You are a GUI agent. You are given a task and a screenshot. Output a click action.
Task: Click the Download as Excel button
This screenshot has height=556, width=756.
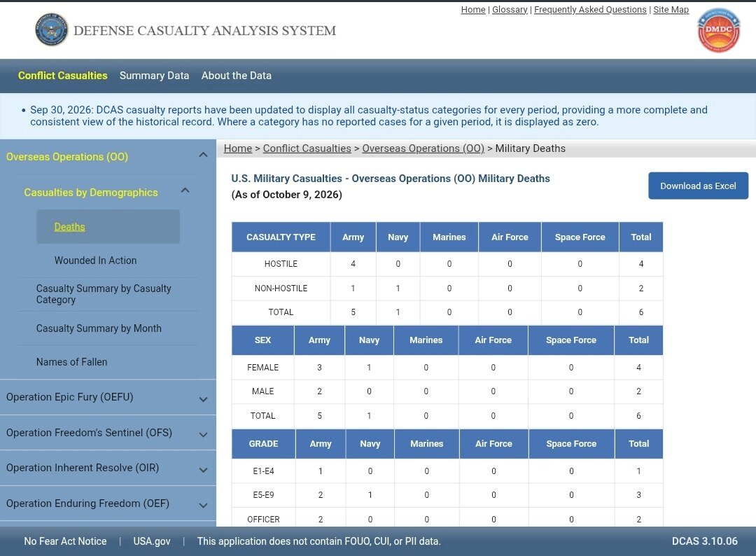(698, 186)
